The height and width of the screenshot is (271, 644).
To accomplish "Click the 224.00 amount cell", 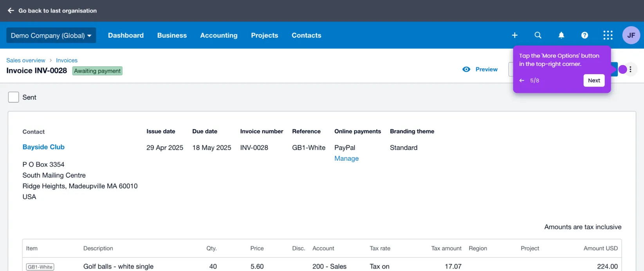I will (x=607, y=267).
